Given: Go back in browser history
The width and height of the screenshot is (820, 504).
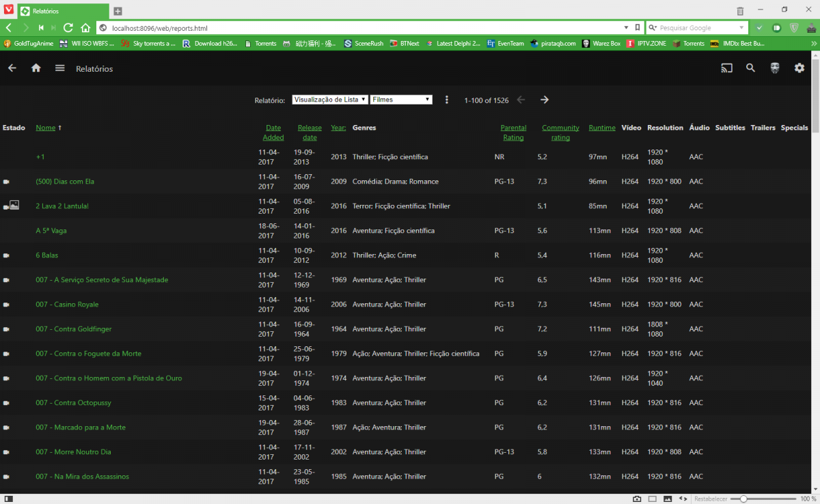Looking at the screenshot, I should [x=8, y=28].
